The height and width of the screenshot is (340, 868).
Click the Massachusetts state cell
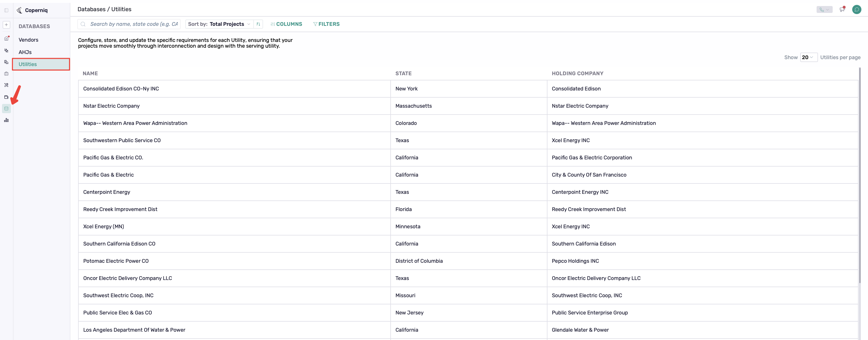(x=469, y=106)
